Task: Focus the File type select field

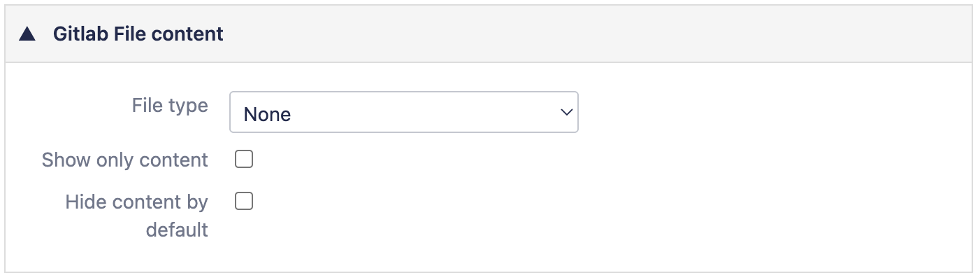Action: coord(403,113)
